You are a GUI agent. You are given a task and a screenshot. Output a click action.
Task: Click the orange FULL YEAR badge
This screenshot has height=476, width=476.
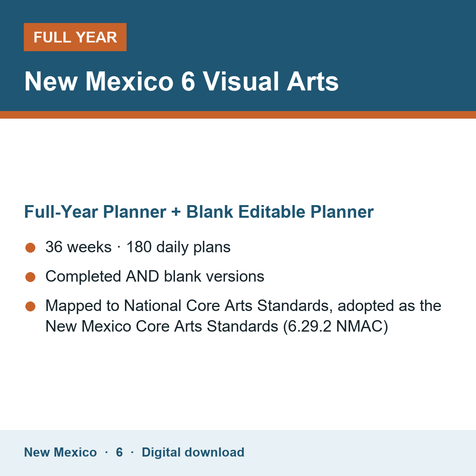point(75,37)
